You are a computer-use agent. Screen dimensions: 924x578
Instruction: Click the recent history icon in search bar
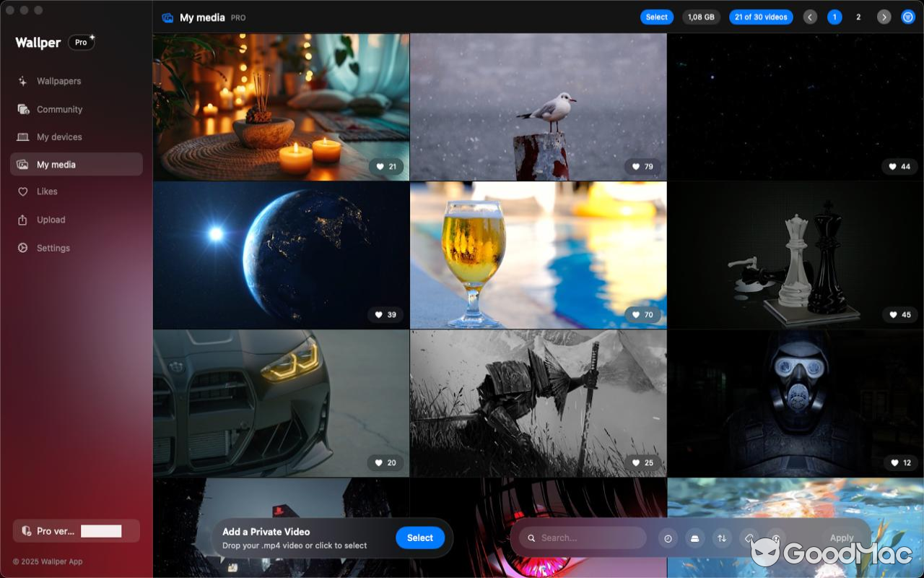(x=668, y=538)
